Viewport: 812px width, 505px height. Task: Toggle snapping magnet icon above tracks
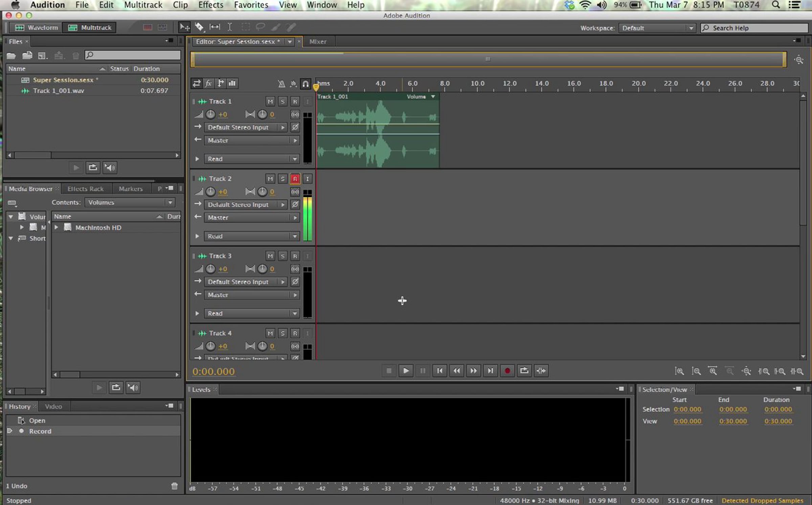[x=305, y=84]
